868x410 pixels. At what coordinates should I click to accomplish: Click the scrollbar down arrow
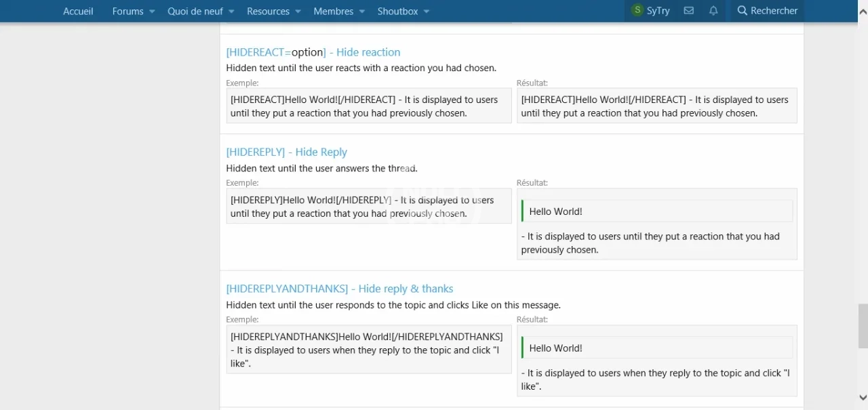(x=862, y=398)
